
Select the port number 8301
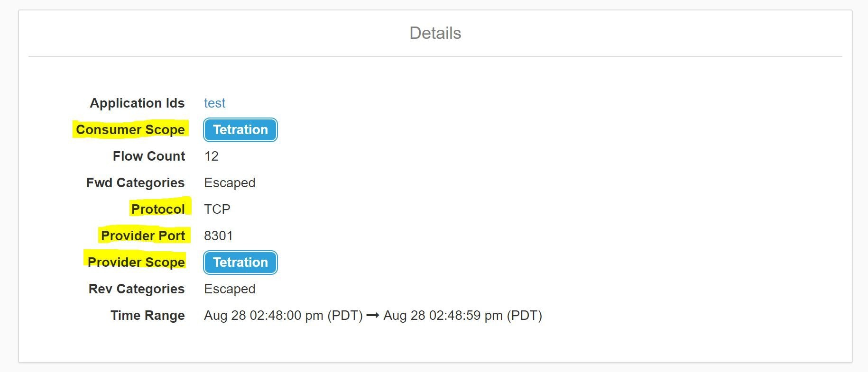pyautogui.click(x=218, y=236)
